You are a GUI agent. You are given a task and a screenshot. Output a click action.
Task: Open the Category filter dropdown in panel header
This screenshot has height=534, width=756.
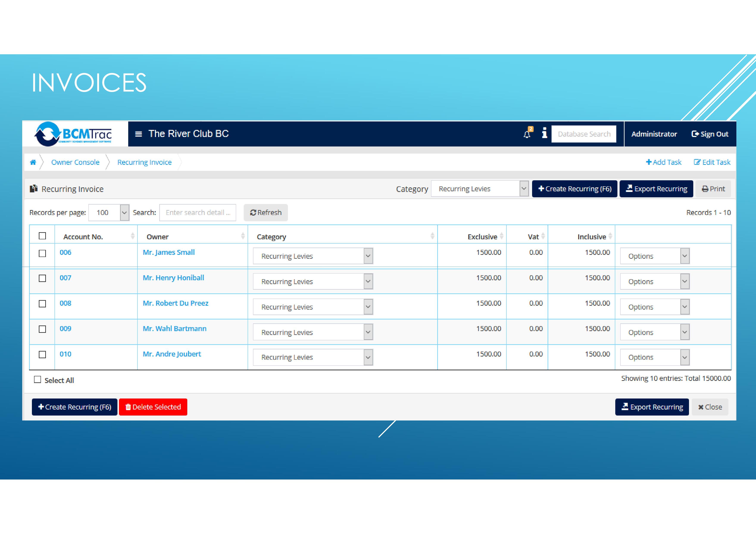(480, 189)
